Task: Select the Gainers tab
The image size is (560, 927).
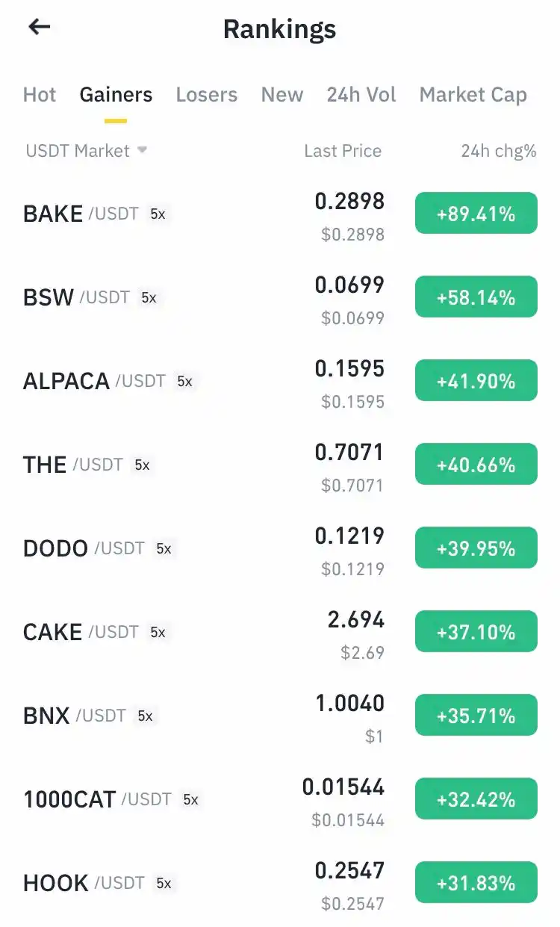Action: (x=116, y=95)
